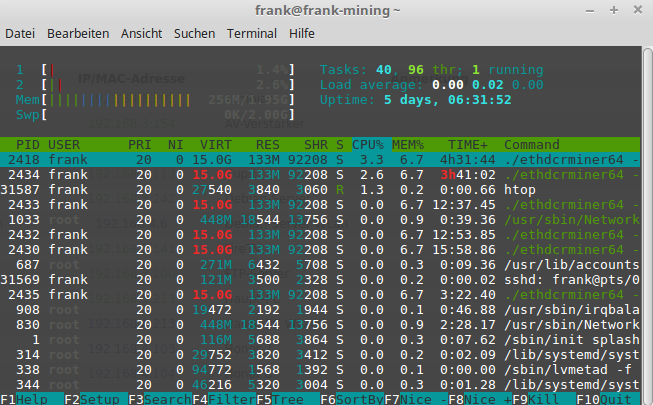Click the terminal vertical scrollbar
This screenshot has height=405, width=653.
(648, 225)
